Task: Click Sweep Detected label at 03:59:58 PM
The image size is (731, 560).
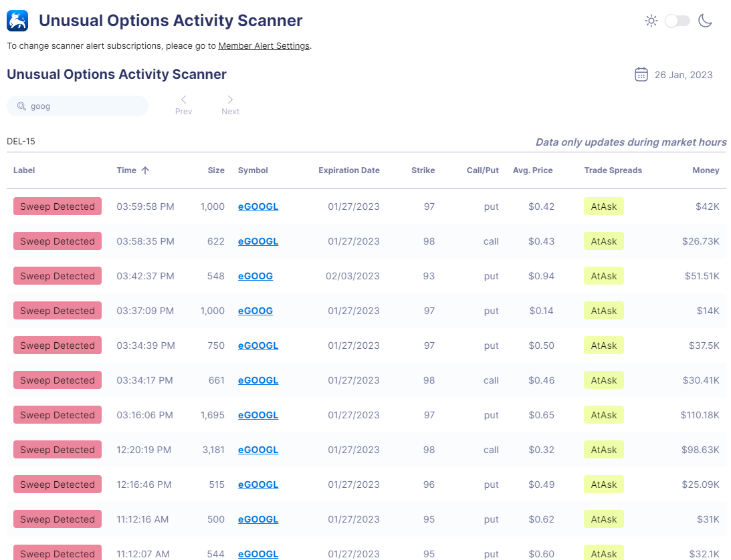Action: pyautogui.click(x=58, y=206)
